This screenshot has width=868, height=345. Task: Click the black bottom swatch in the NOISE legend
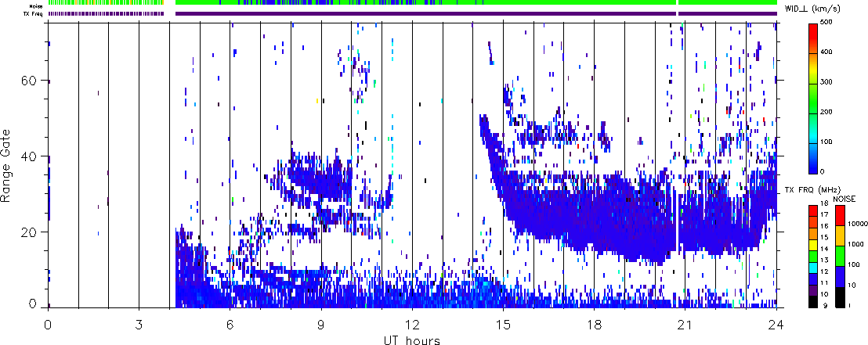[x=841, y=297]
